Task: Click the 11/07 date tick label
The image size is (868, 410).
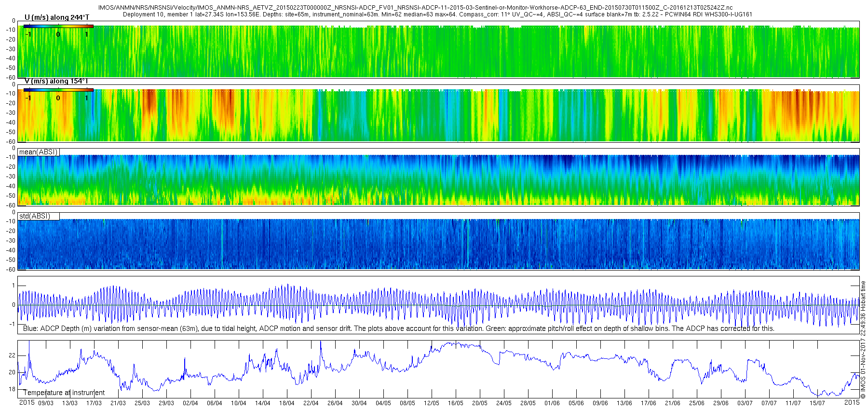Action: (x=793, y=403)
